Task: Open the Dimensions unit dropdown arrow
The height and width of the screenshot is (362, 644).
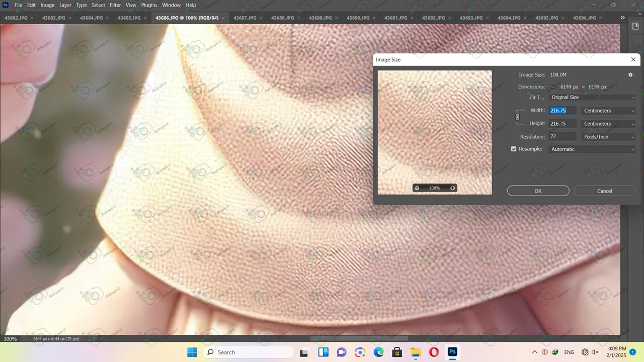Action: [553, 87]
